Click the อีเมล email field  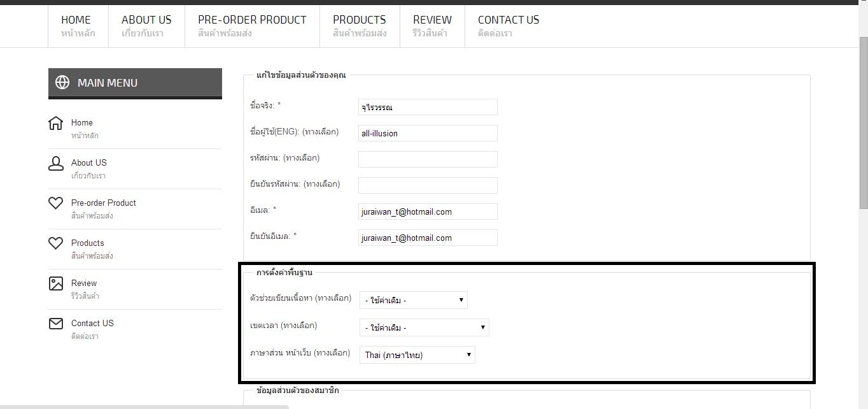pyautogui.click(x=428, y=212)
